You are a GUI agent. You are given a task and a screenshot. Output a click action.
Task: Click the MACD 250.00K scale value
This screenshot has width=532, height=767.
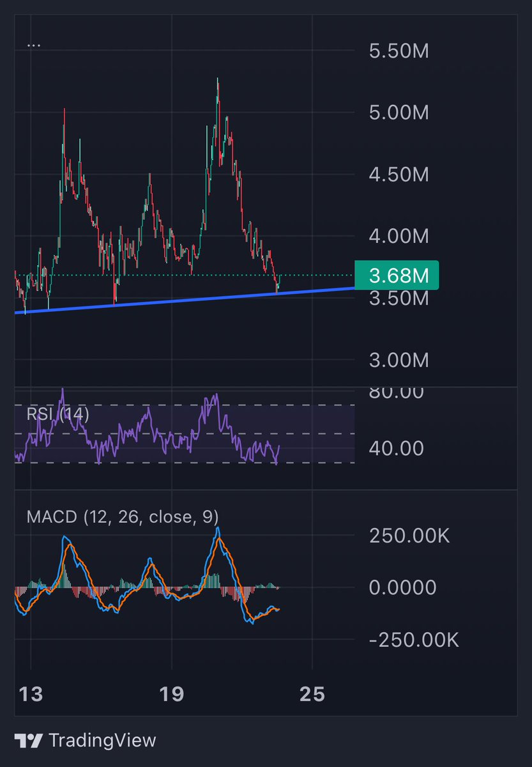pyautogui.click(x=409, y=536)
